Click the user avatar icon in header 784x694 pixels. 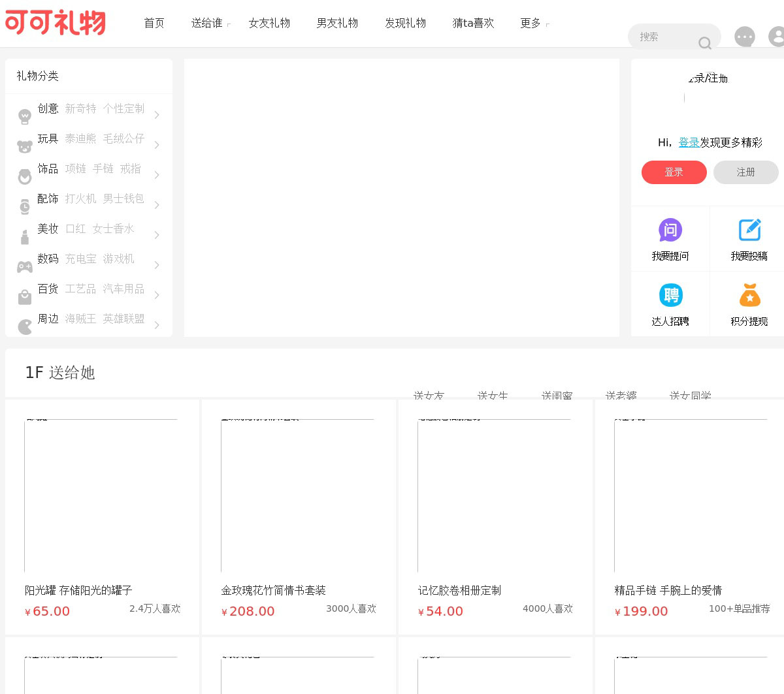pyautogui.click(x=777, y=37)
